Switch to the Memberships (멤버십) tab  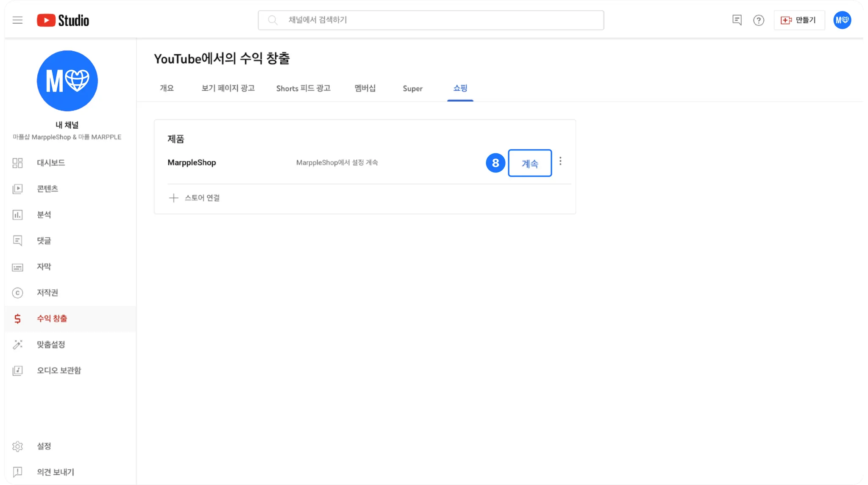pos(365,89)
